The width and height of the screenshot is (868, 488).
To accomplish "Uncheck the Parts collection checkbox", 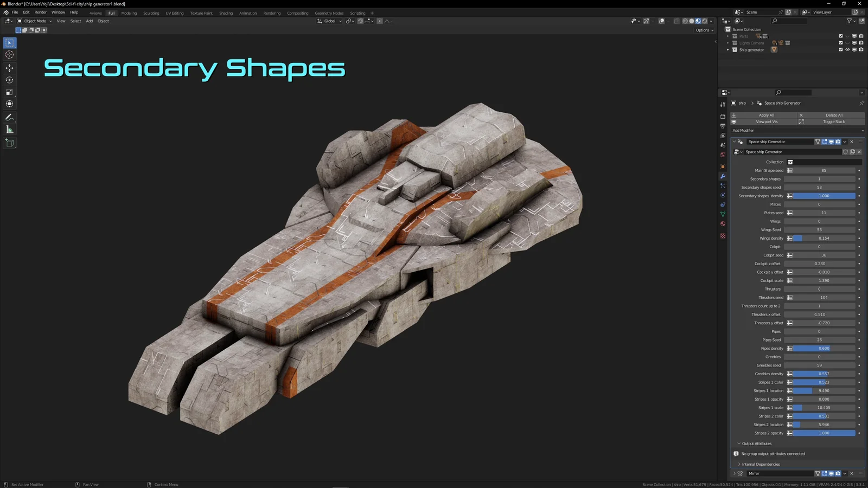I will (x=841, y=36).
